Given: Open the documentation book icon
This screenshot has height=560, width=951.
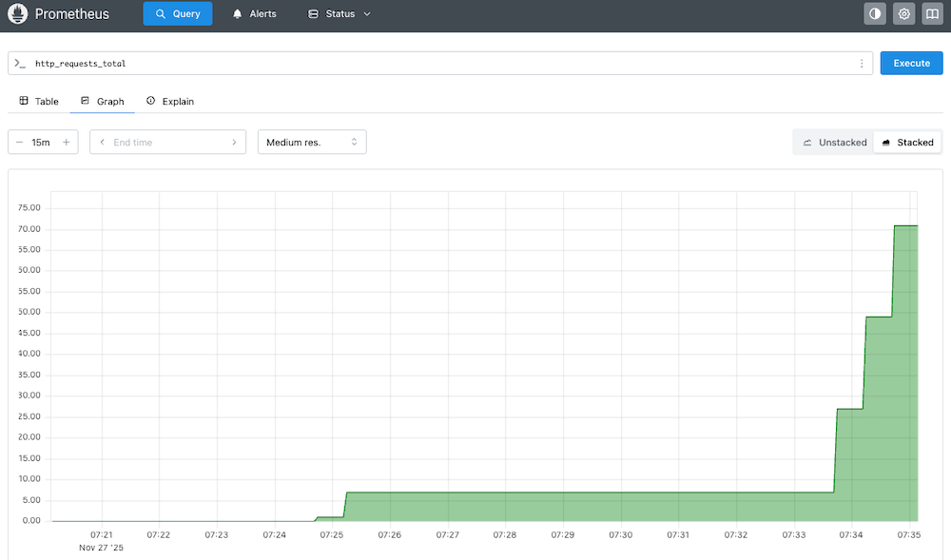Looking at the screenshot, I should coord(933,14).
